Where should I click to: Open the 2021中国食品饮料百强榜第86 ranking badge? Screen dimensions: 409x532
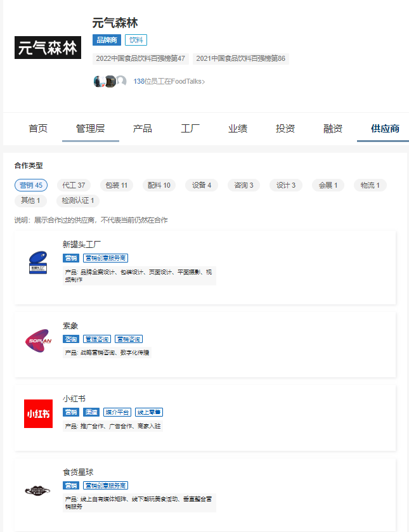click(x=241, y=59)
